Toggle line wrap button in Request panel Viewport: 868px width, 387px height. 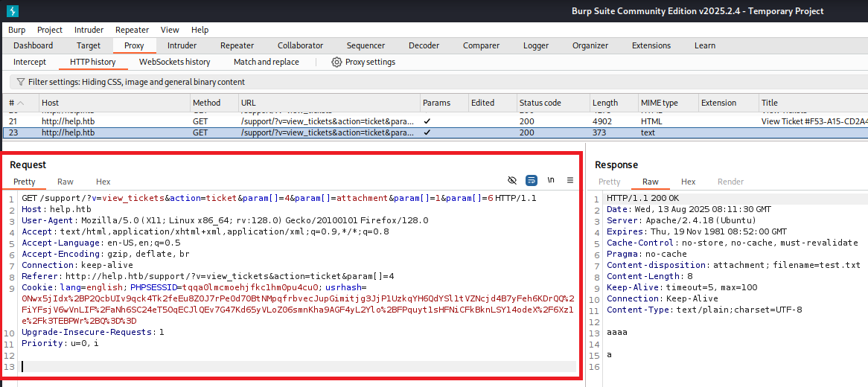(x=532, y=180)
